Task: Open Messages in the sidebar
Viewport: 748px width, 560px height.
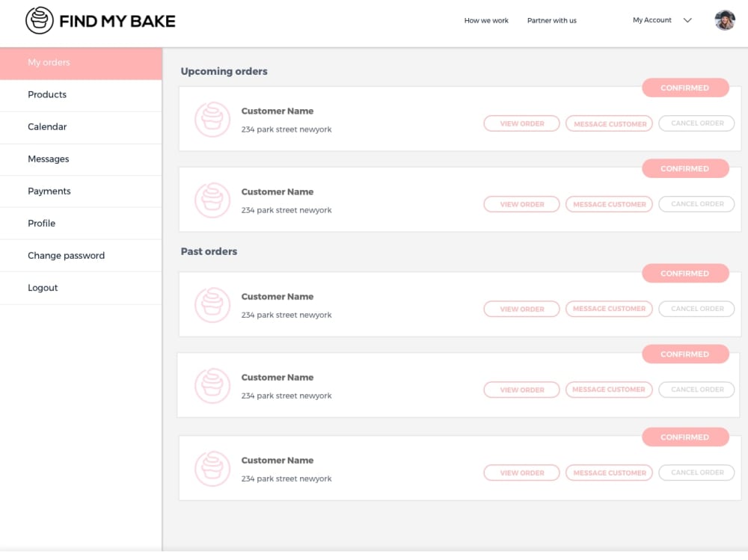Action: pos(81,159)
